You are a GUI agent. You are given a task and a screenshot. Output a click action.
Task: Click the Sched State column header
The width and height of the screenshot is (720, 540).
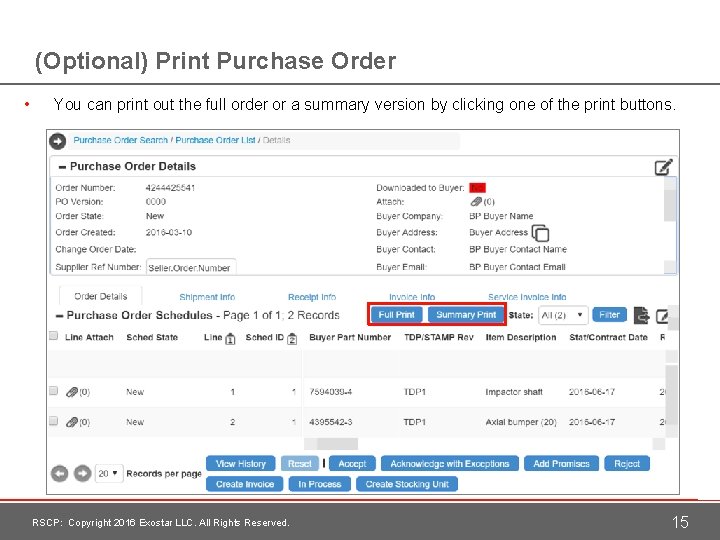tap(152, 338)
